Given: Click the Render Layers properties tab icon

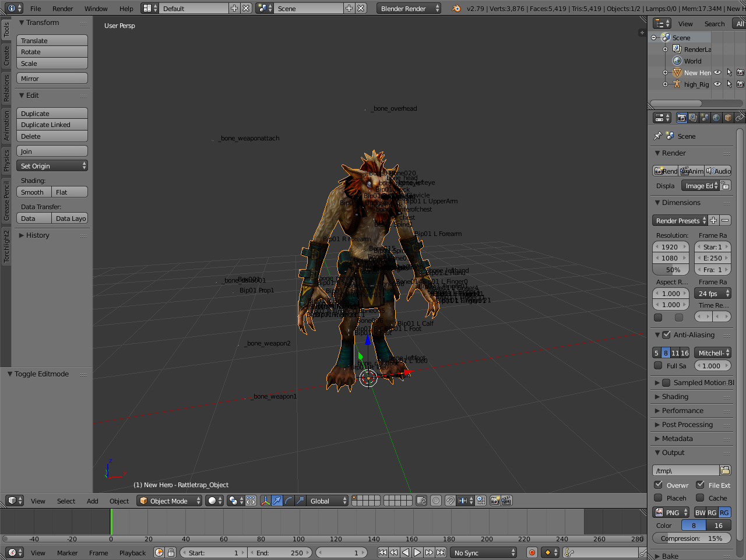Looking at the screenshot, I should pyautogui.click(x=693, y=118).
